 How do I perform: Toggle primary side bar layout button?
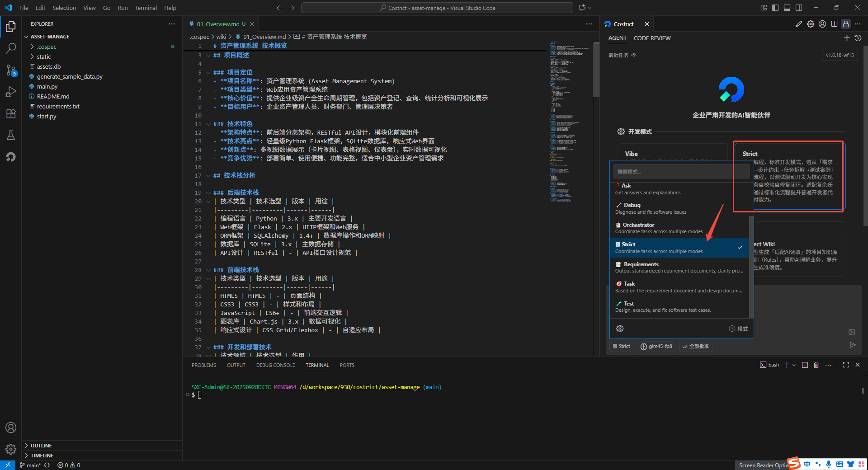775,8
